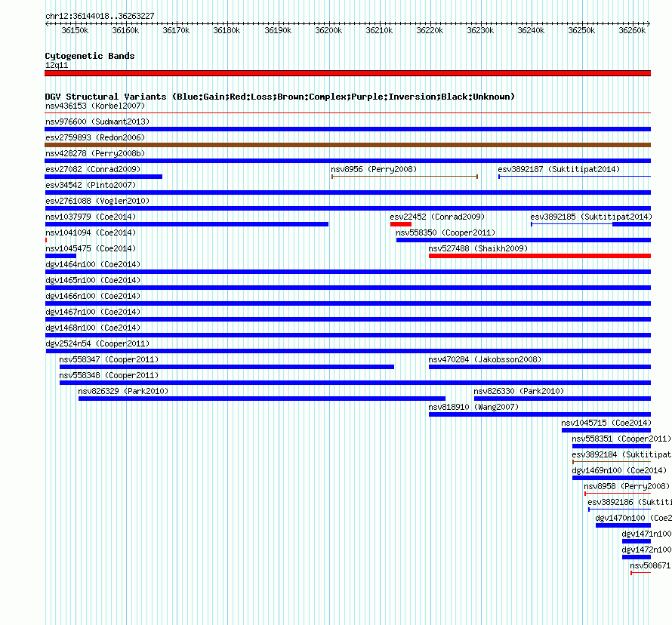Open dgv1472n100 variant label
The width and height of the screenshot is (672, 625).
(646, 550)
